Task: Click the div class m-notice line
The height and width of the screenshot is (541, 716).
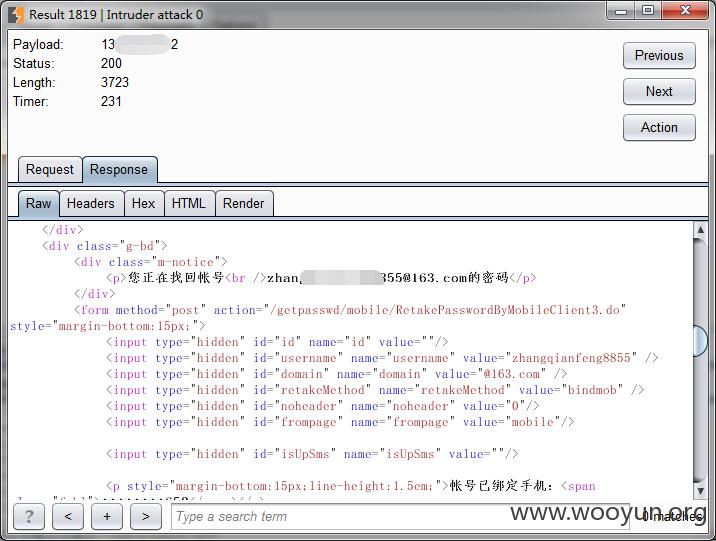Action: point(151,262)
